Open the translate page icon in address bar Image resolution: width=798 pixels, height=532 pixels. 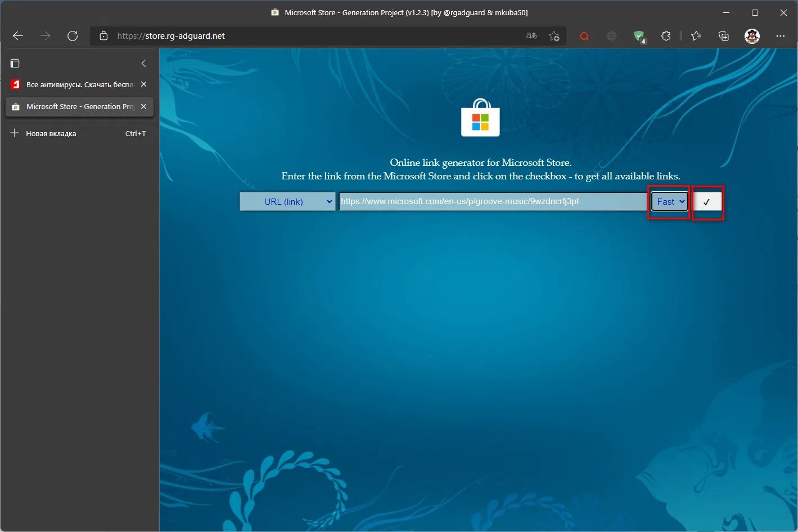[531, 36]
